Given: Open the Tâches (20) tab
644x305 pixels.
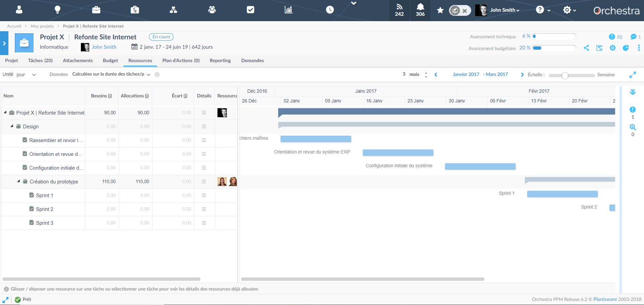Looking at the screenshot, I should (40, 60).
